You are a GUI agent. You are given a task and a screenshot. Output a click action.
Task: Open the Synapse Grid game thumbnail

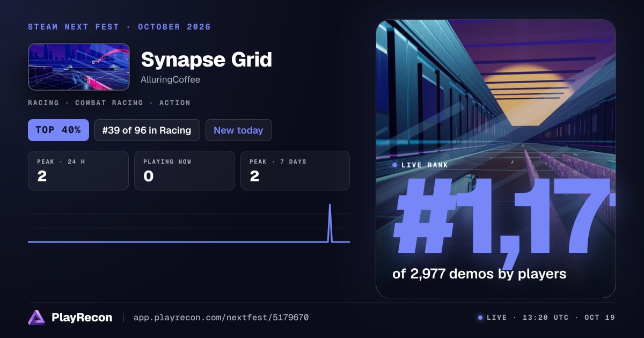(x=79, y=67)
